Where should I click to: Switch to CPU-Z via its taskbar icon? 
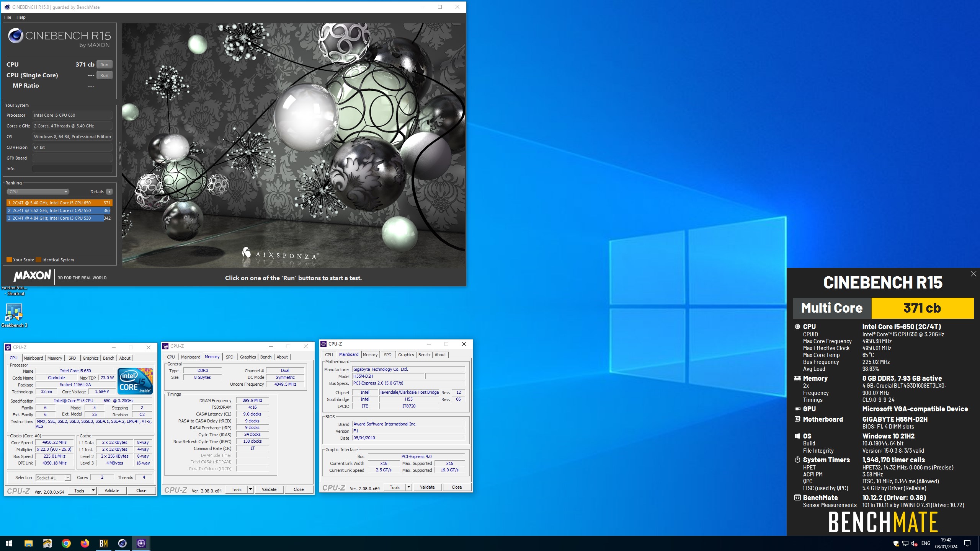(141, 543)
